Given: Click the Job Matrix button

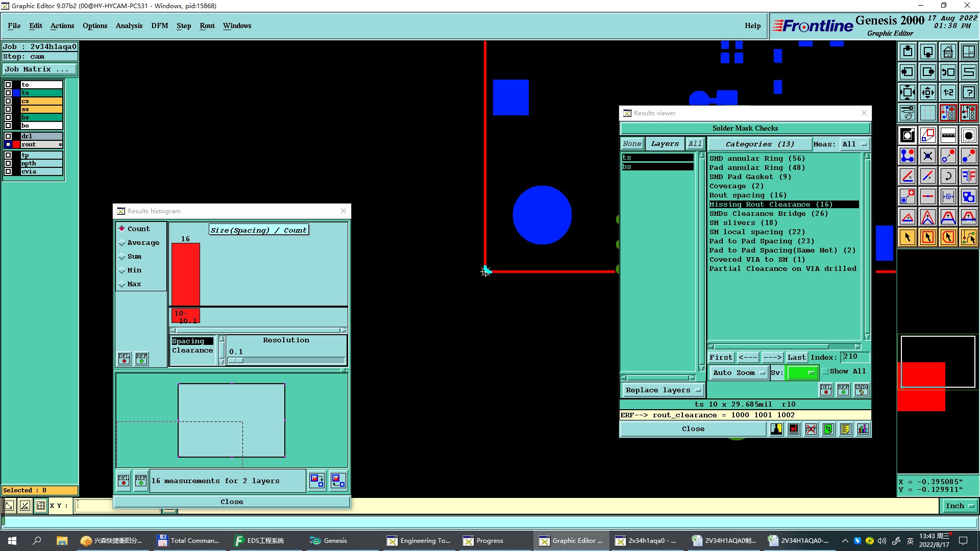Looking at the screenshot, I should 40,69.
